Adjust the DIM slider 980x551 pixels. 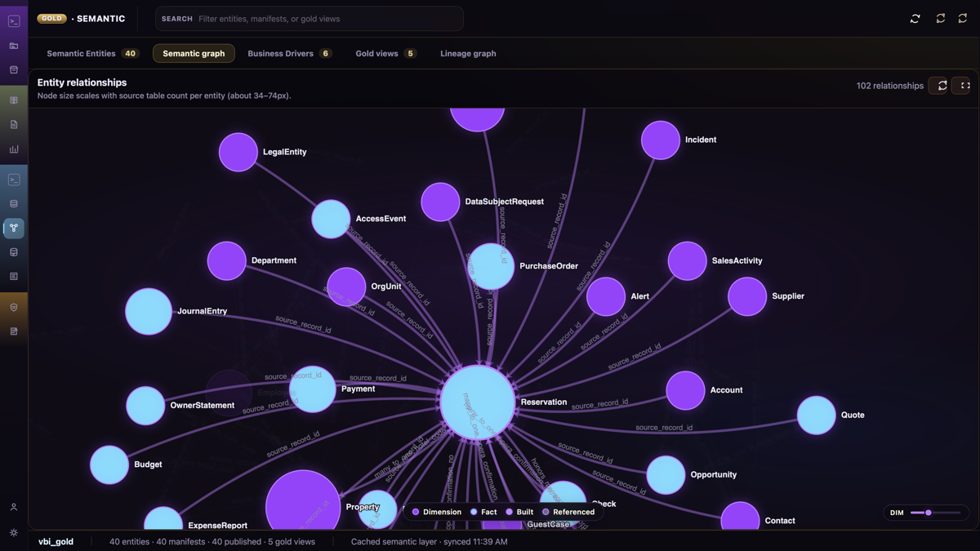[935, 513]
